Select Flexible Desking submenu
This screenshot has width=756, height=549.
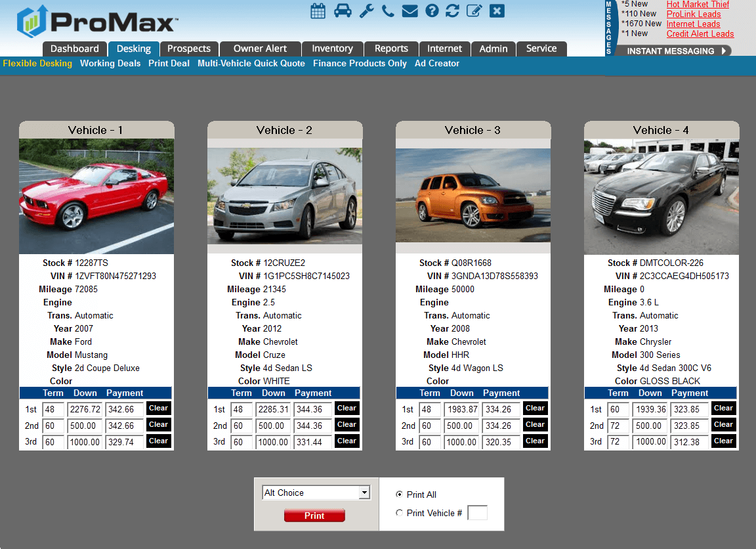[37, 63]
